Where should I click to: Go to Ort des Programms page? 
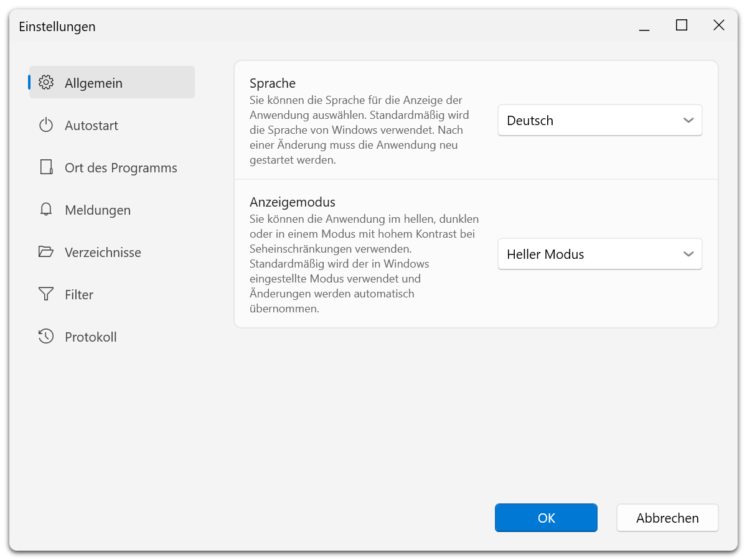coord(112,167)
